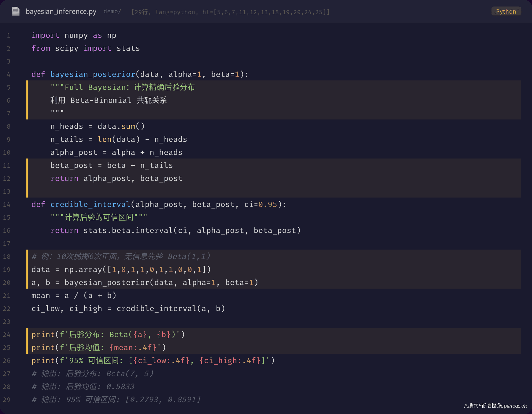Viewport: 532px width, 414px height.
Task: Click line number 29 in the gutter
Action: pyautogui.click(x=7, y=400)
